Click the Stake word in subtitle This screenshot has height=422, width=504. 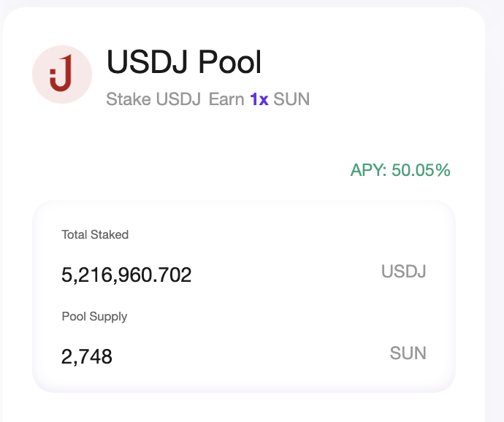[129, 99]
